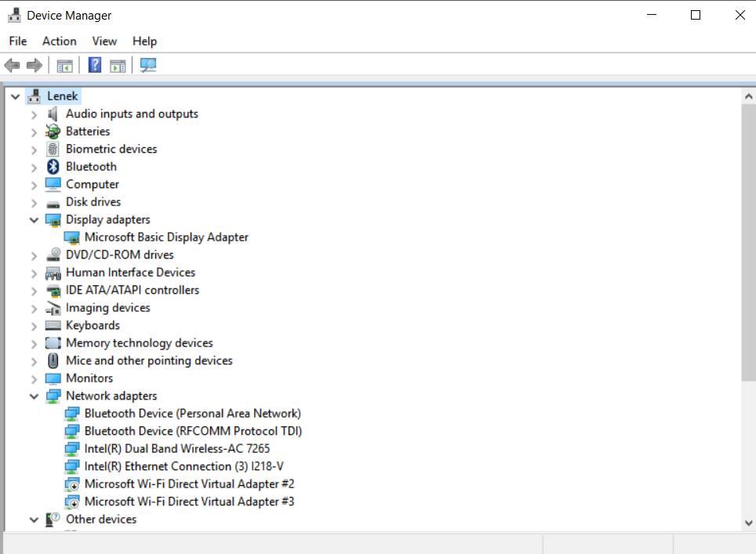Image resolution: width=756 pixels, height=554 pixels.
Task: Click Scan for hardware changes monitor icon
Action: 148,65
